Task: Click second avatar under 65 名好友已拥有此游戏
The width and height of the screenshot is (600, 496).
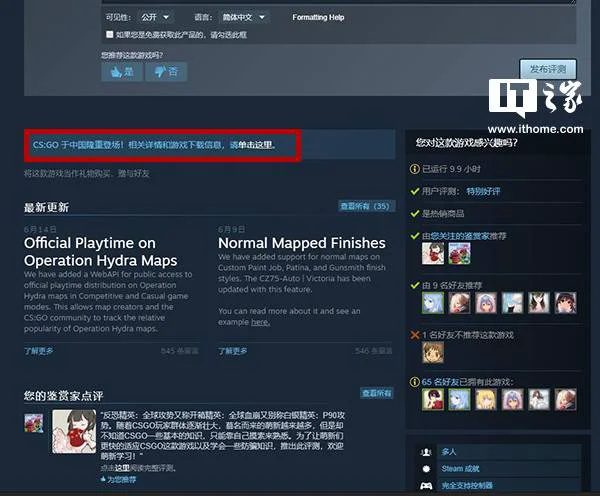Action: tap(459, 400)
